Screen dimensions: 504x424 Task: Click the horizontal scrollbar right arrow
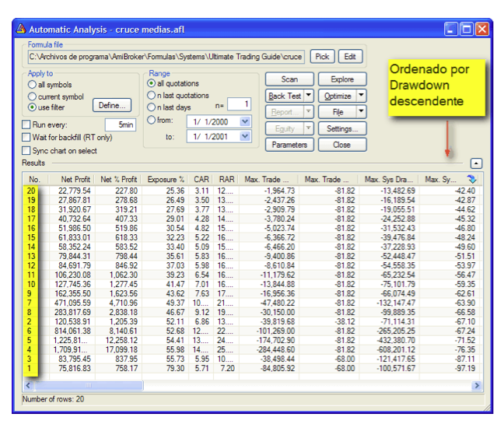[x=476, y=385]
